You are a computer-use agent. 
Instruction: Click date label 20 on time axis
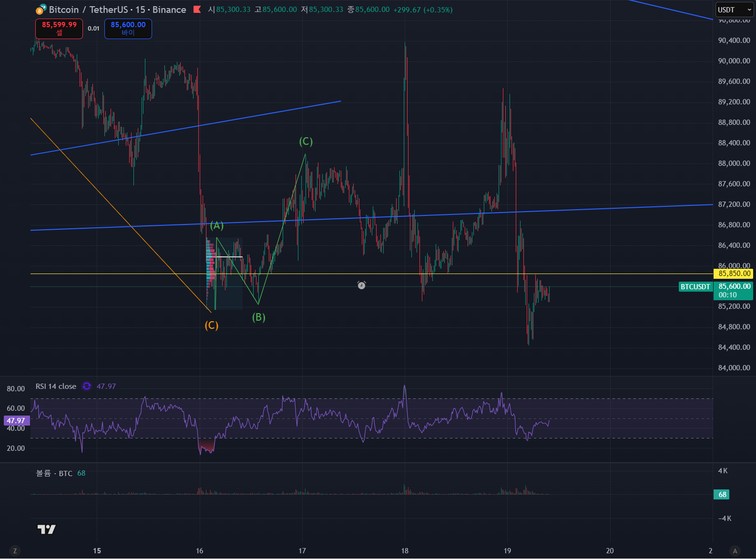point(610,551)
